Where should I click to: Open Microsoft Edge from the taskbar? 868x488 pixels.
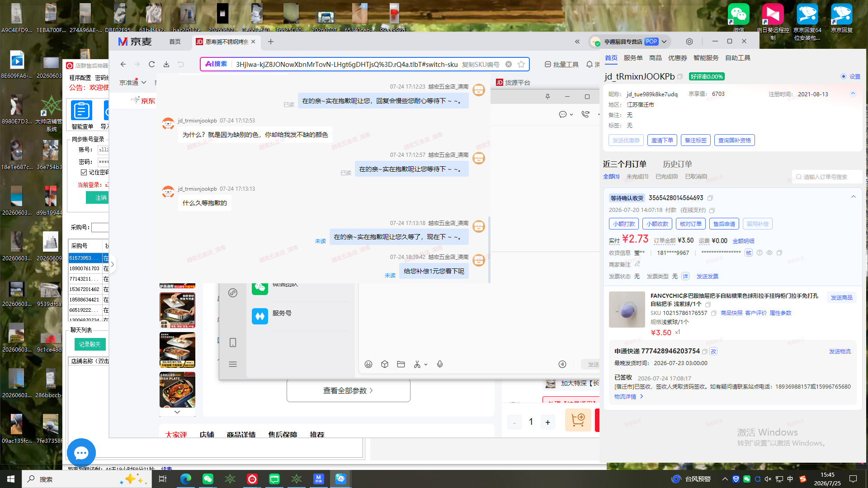pos(186,479)
